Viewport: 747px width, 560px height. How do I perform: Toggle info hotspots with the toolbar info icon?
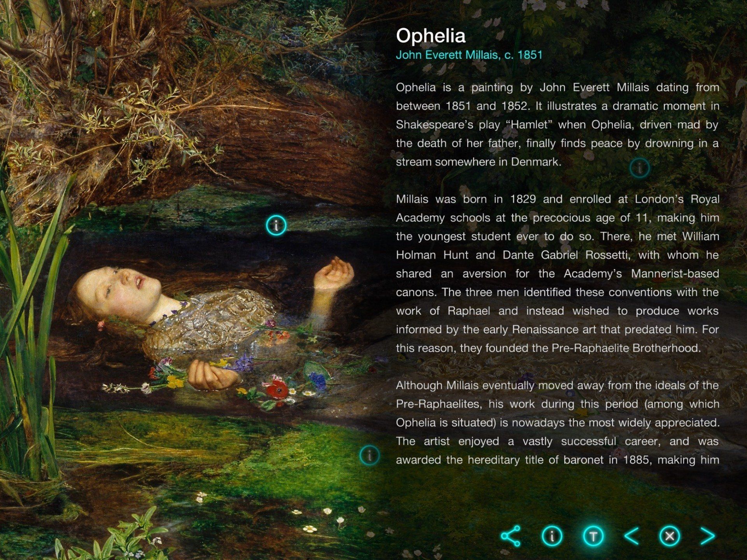[552, 536]
